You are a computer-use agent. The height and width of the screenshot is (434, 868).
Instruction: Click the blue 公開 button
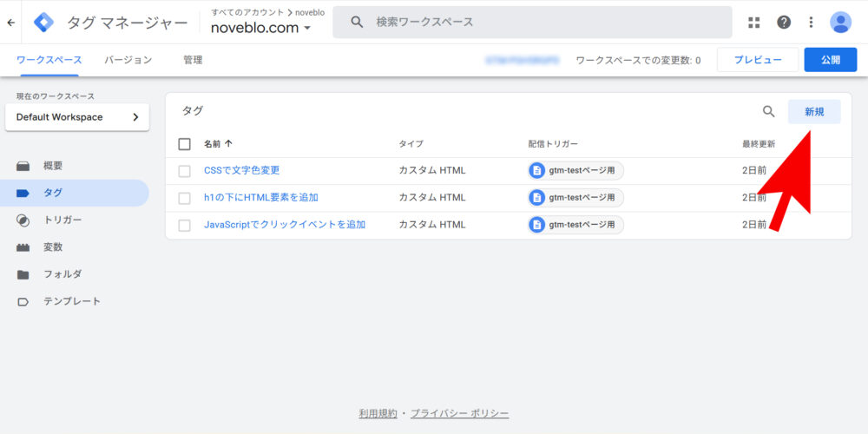[830, 60]
